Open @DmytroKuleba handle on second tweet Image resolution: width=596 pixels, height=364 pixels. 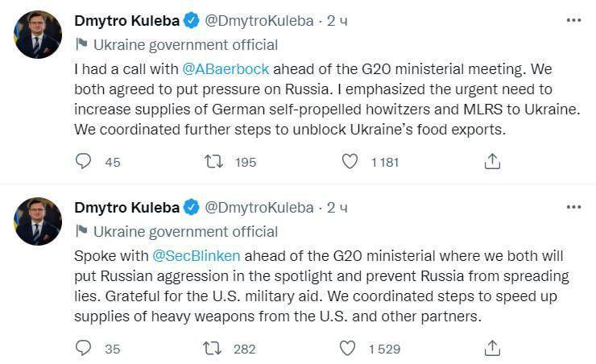click(259, 207)
